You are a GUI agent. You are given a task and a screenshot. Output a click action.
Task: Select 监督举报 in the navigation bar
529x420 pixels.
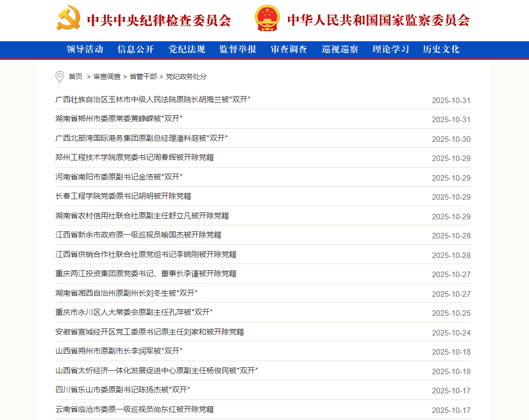point(238,49)
